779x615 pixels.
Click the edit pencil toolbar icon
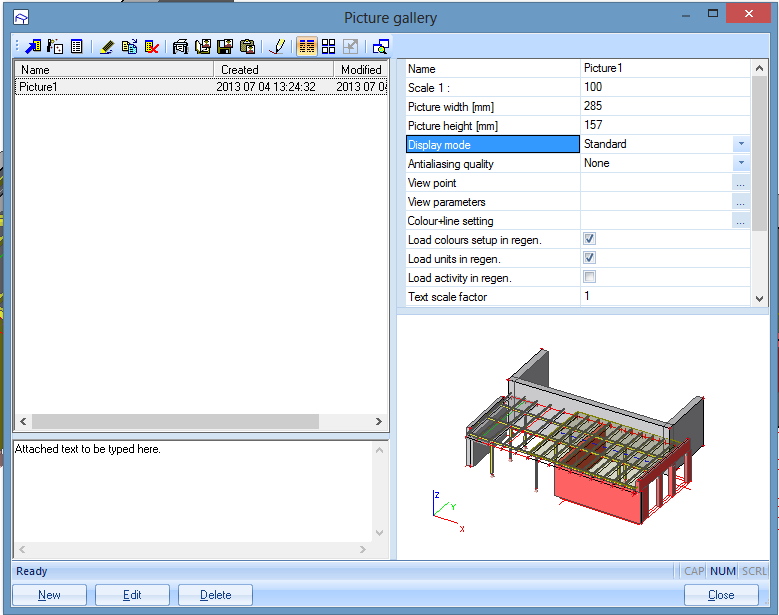[x=107, y=47]
